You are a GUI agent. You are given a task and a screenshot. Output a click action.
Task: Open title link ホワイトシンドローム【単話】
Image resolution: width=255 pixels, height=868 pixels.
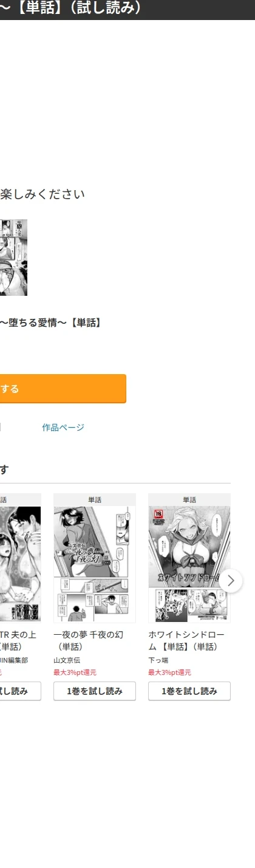[x=186, y=641]
